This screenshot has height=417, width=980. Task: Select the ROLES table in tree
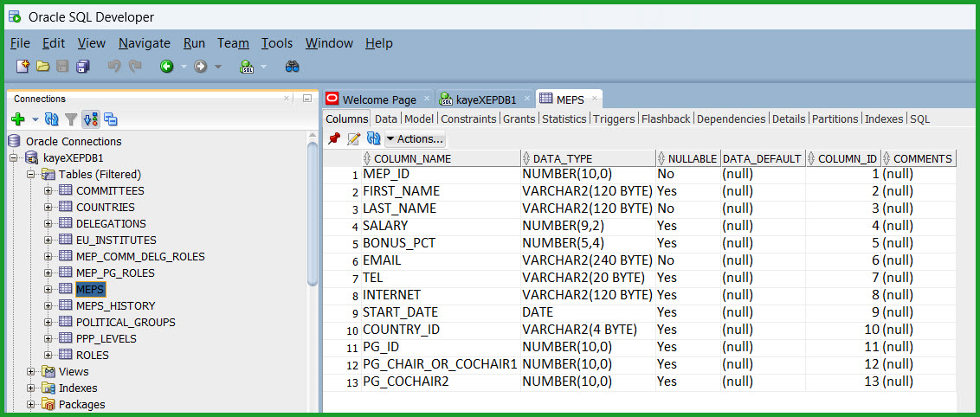click(x=93, y=356)
